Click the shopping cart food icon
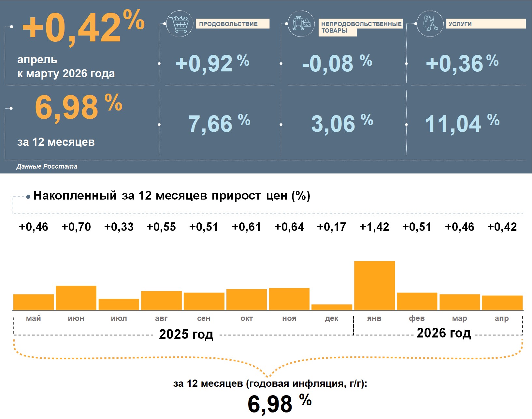 click(x=180, y=23)
